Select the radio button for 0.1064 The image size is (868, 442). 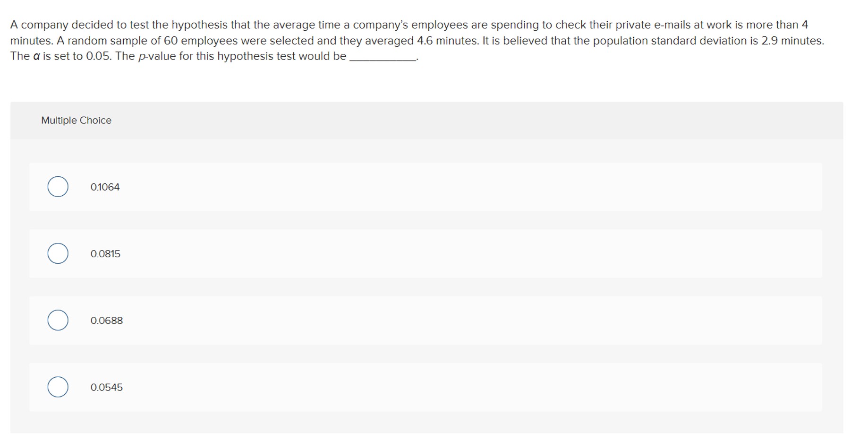click(58, 187)
